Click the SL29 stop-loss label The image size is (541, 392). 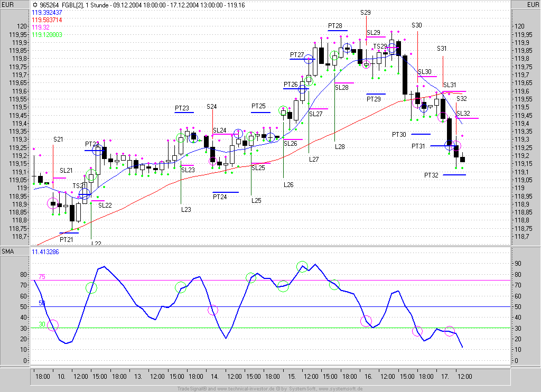pos(374,33)
